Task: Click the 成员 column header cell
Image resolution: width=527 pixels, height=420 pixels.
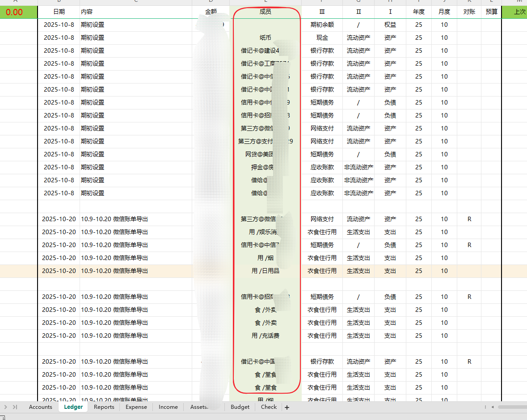Action: coord(266,12)
